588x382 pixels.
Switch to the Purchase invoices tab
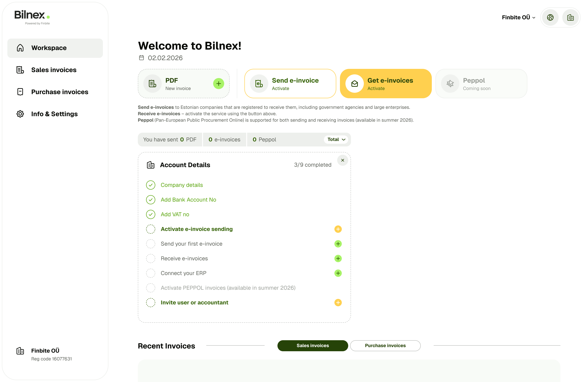tap(385, 345)
